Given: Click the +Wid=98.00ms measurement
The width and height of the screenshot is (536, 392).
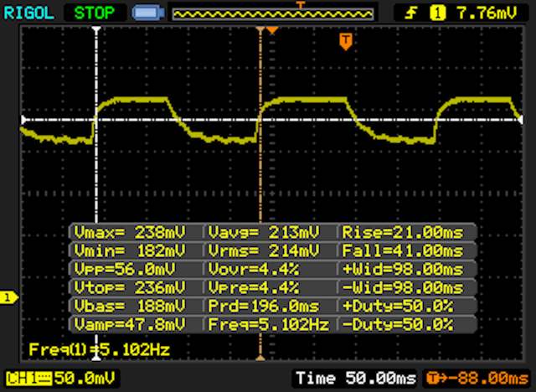Looking at the screenshot, I should coord(403,270).
